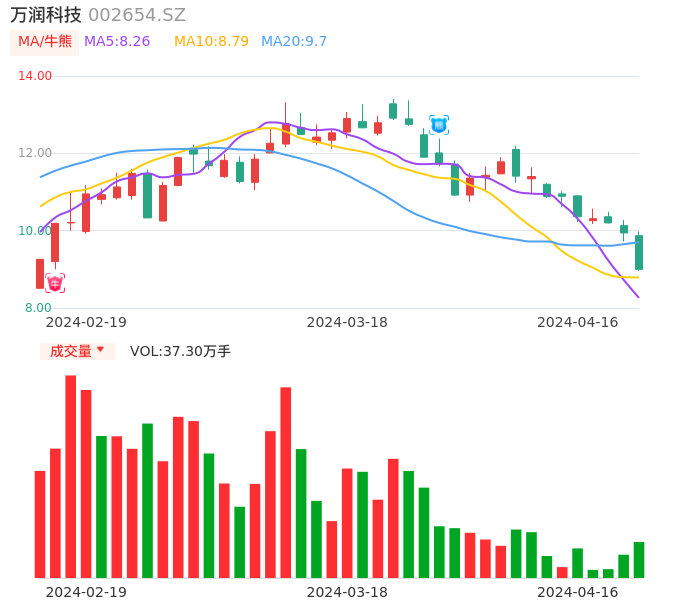Select the MA/牛熊 indicator tab
This screenshot has width=686, height=606.
[x=45, y=42]
